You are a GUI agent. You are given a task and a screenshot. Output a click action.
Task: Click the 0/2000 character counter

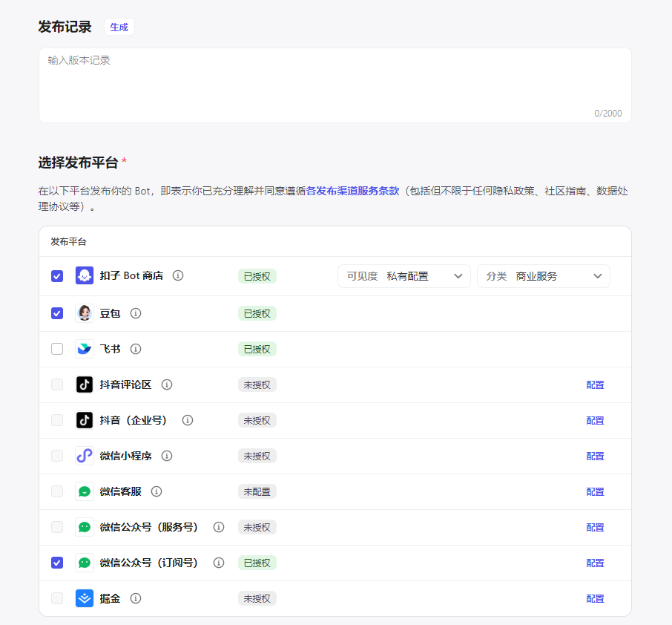[607, 114]
